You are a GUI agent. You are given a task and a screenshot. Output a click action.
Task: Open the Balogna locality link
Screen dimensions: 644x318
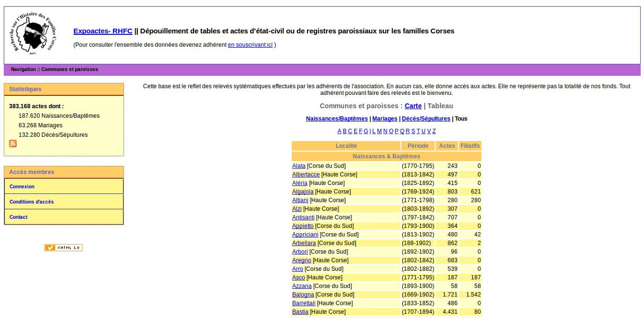[303, 295]
